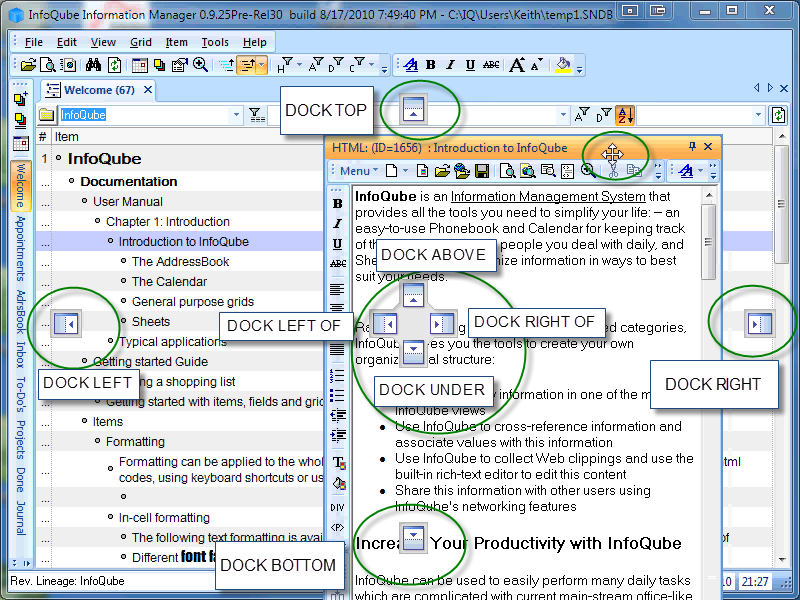Click the highlight color bucket icon
This screenshot has height=600, width=800.
tap(563, 65)
